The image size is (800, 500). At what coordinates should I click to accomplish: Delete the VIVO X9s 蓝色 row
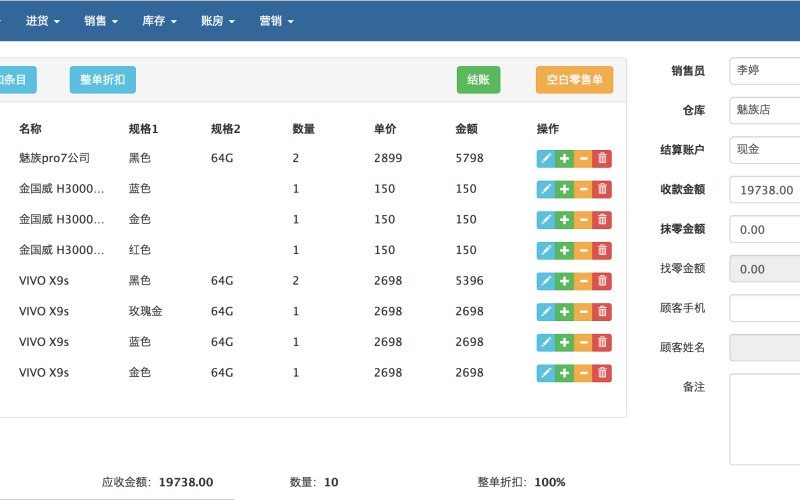pyautogui.click(x=602, y=342)
